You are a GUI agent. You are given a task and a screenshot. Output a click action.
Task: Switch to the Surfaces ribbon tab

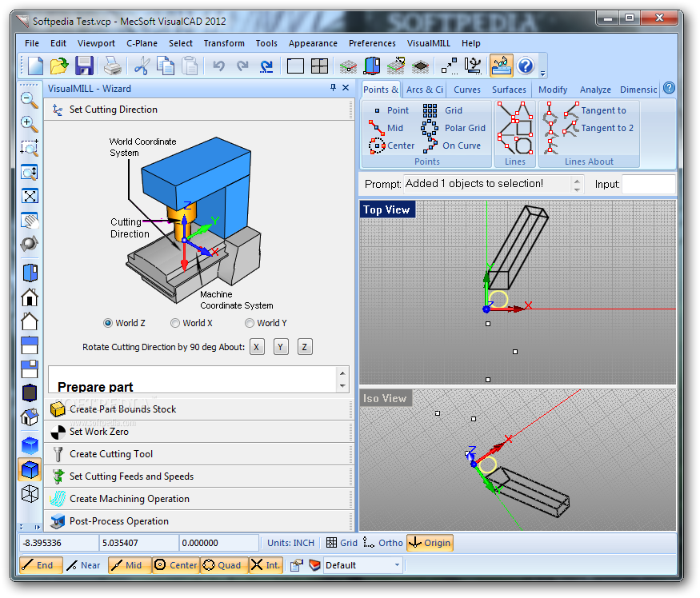coord(509,90)
